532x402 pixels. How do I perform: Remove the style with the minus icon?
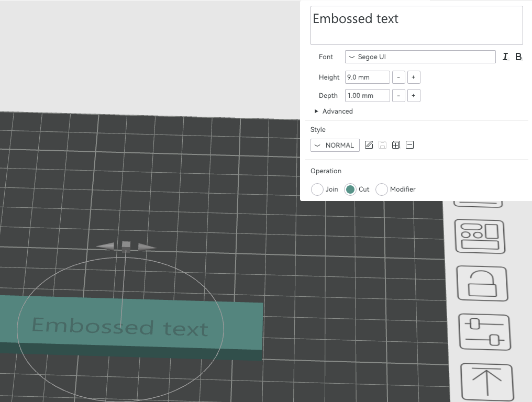(x=409, y=145)
